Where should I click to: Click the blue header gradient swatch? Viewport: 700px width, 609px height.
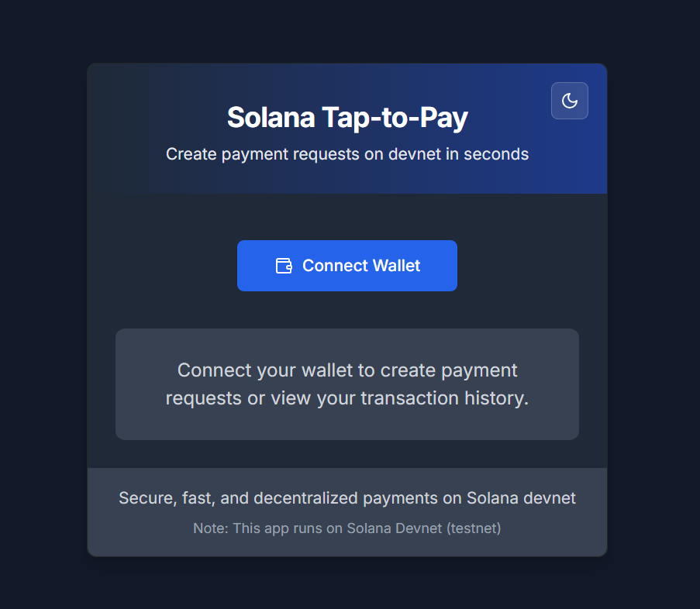click(x=347, y=128)
